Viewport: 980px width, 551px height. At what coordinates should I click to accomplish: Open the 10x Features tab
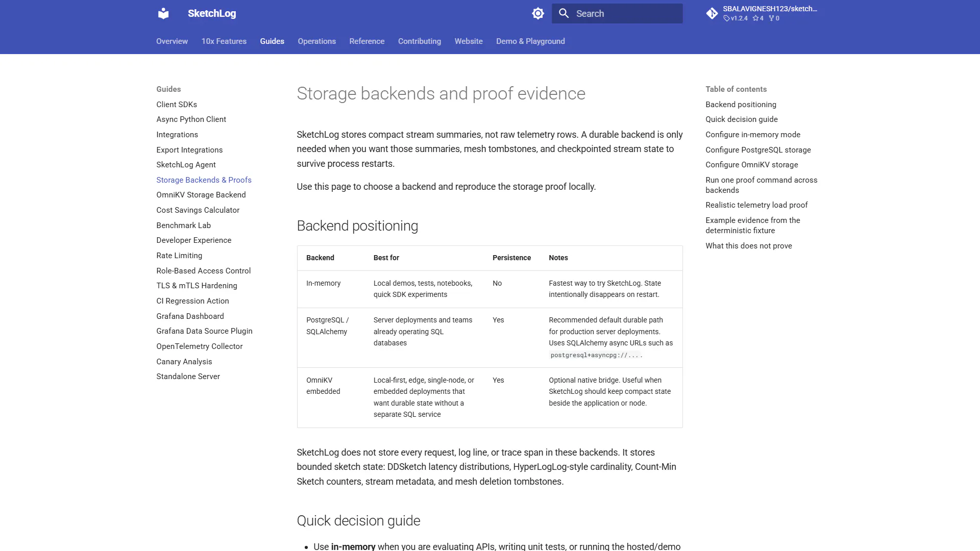(x=224, y=41)
